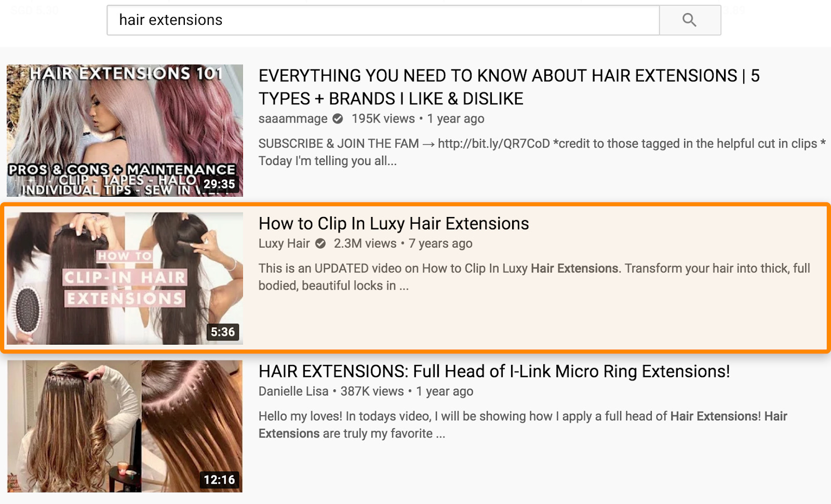Click the Luxy Hair channel name
Screen dimensions: 831x504
(x=284, y=243)
